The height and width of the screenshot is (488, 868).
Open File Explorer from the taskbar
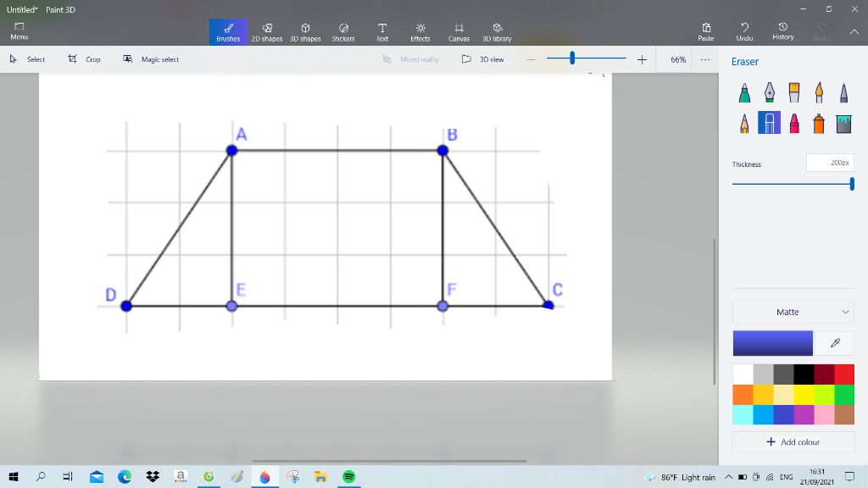[x=320, y=477]
